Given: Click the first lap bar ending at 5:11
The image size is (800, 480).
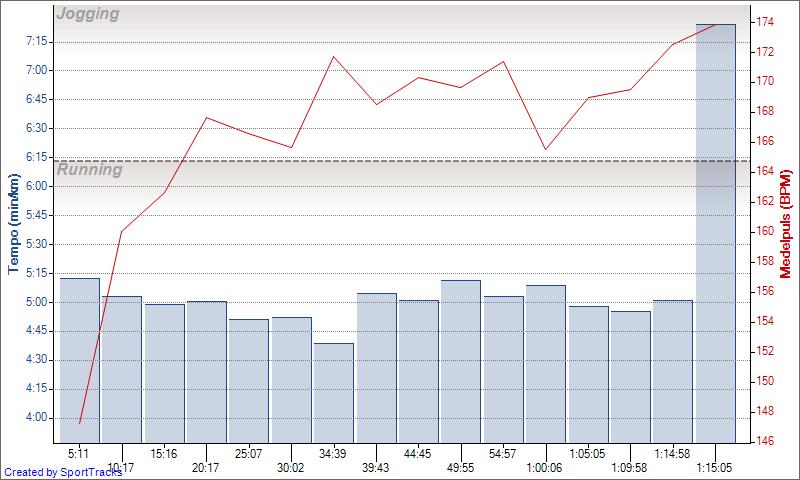Looking at the screenshot, I should pos(80,360).
